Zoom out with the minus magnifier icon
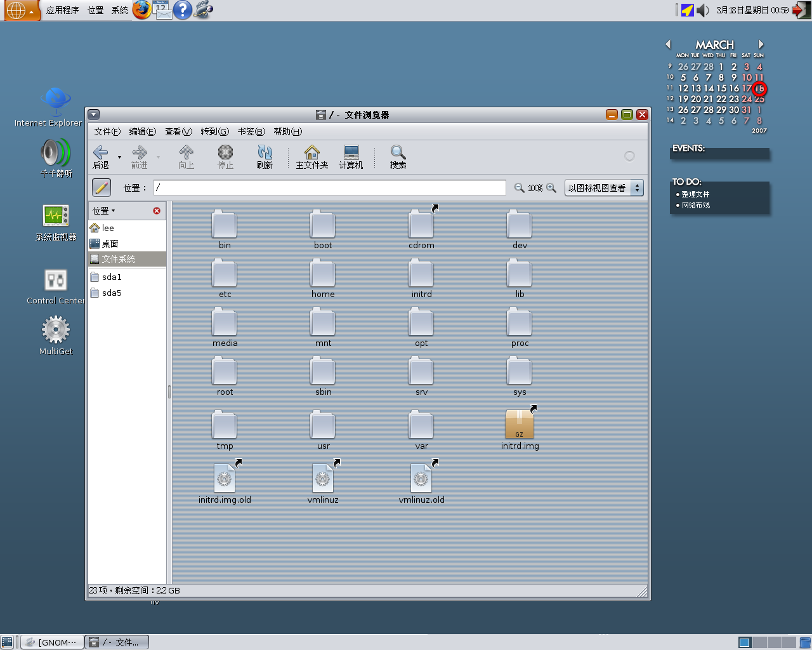This screenshot has width=812, height=650. 519,188
